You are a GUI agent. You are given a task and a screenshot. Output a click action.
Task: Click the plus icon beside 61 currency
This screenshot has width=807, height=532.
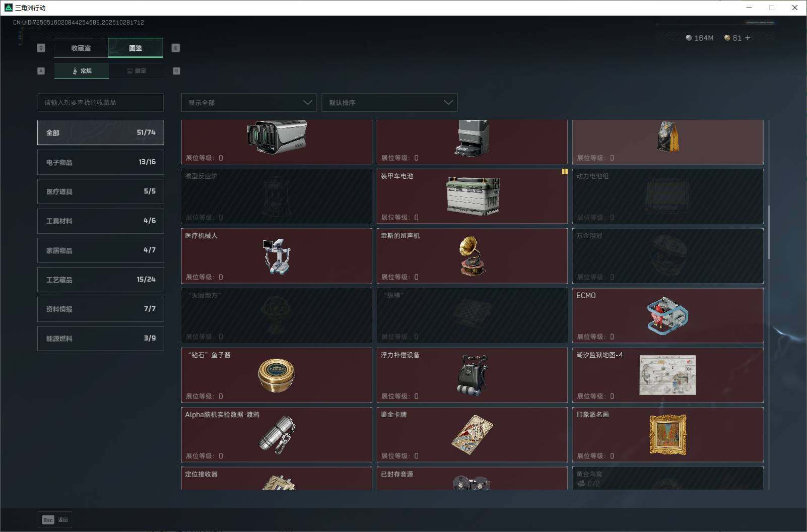click(x=748, y=38)
